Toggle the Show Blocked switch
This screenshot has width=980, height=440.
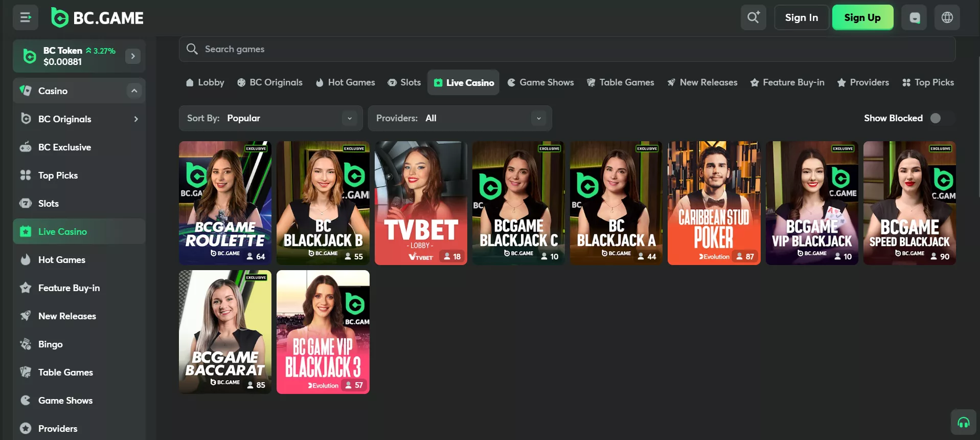tap(941, 118)
